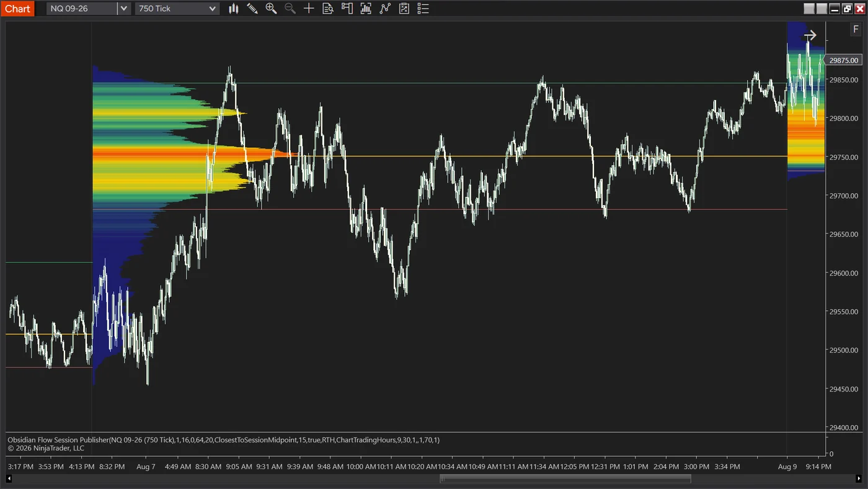Expand the NQ 09-26 instrument dropdown arrow
This screenshot has height=489, width=868.
tap(124, 9)
